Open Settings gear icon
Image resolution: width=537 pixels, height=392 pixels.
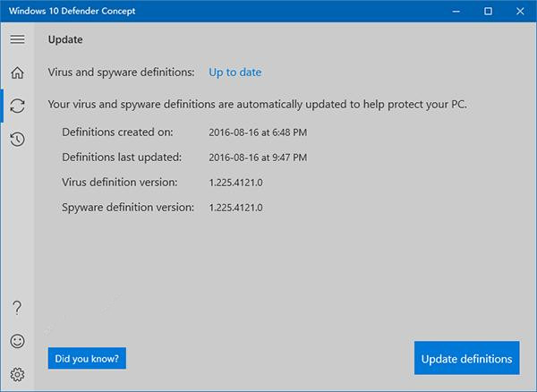[17, 374]
